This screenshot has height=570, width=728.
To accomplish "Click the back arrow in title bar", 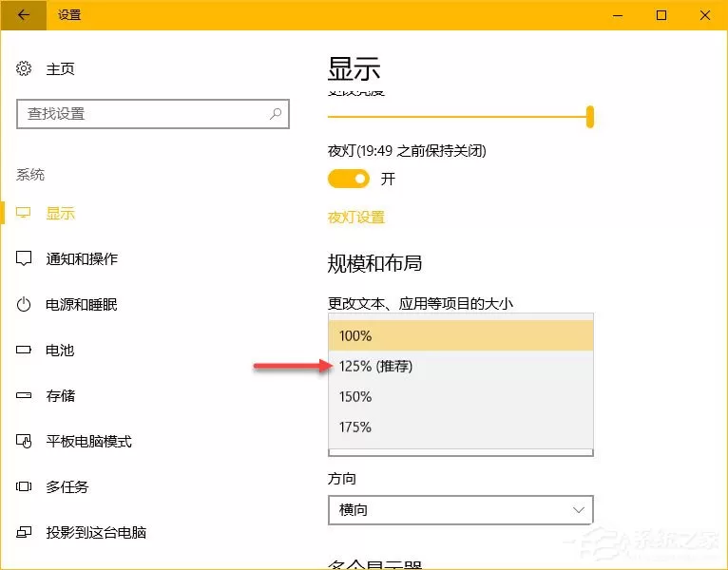I will 23,15.
